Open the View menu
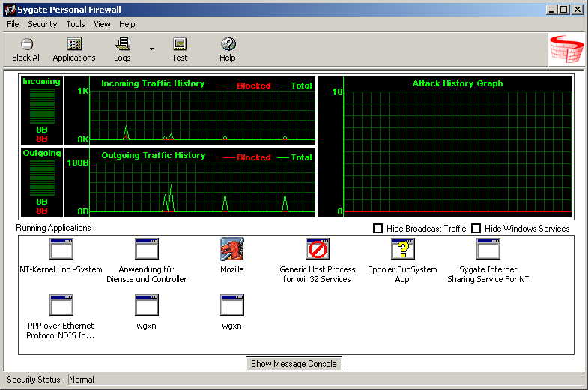 tap(102, 25)
